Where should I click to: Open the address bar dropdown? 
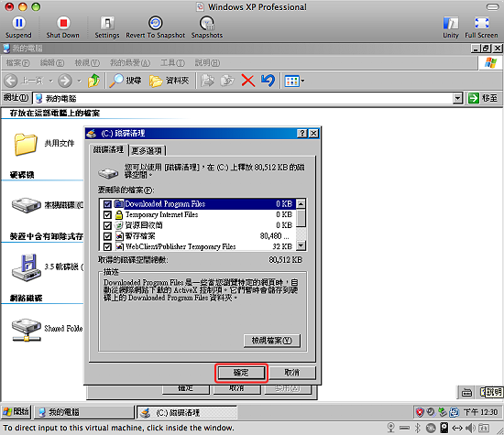click(457, 98)
